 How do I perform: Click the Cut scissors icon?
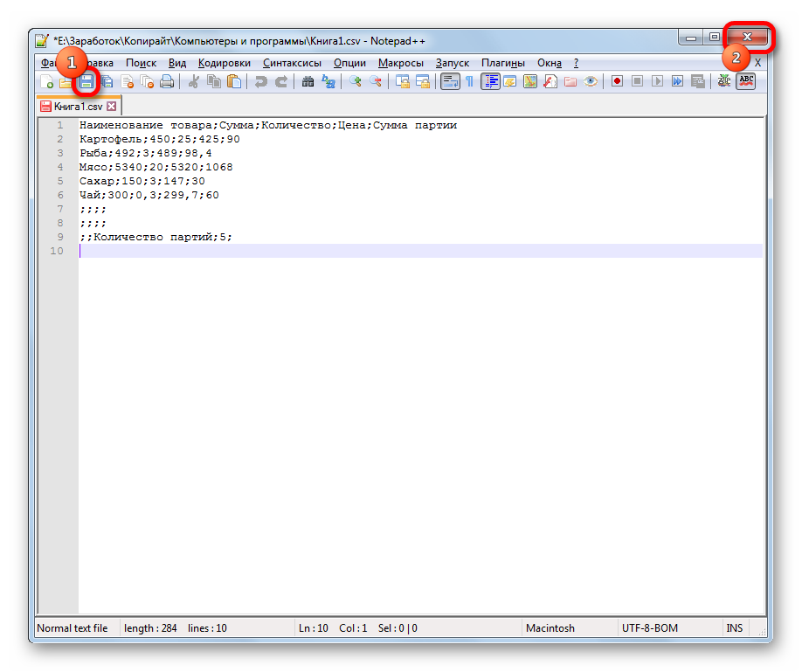[193, 81]
